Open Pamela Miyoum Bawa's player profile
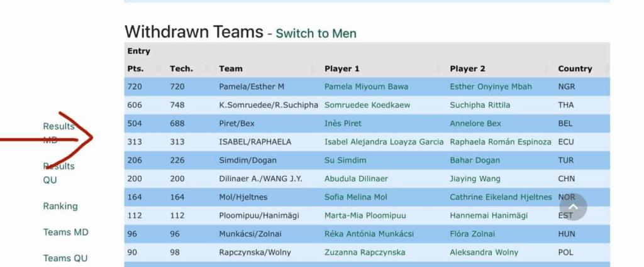644x267 pixels. coord(366,87)
